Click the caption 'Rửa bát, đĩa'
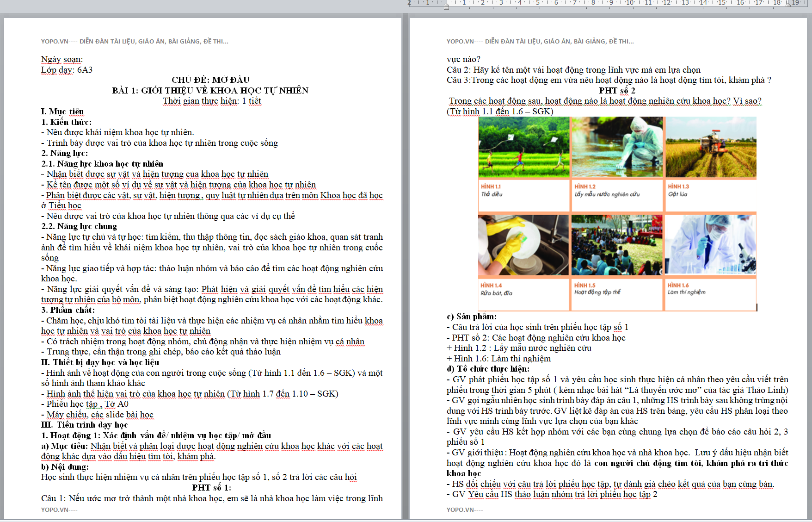The width and height of the screenshot is (812, 522). click(496, 293)
